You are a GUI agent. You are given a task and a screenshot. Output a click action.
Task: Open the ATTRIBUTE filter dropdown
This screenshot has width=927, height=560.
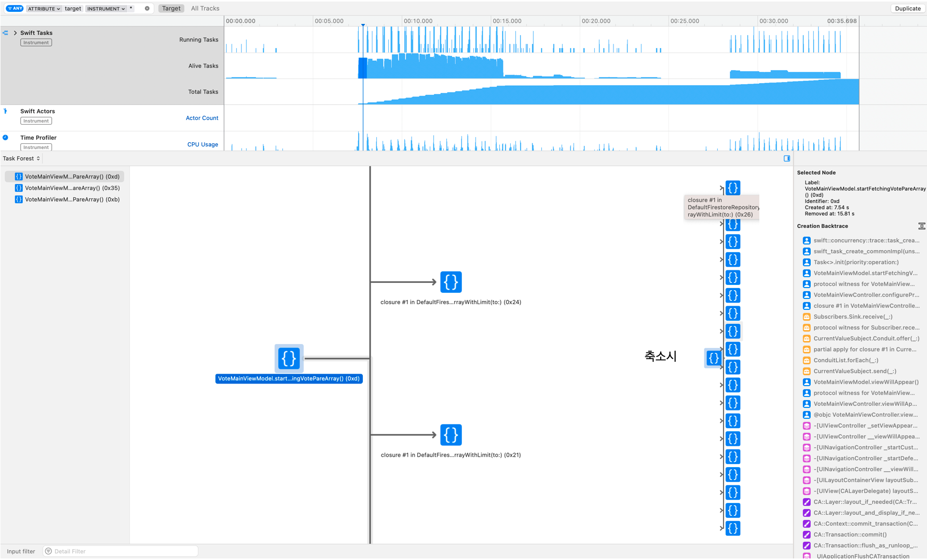pos(44,9)
